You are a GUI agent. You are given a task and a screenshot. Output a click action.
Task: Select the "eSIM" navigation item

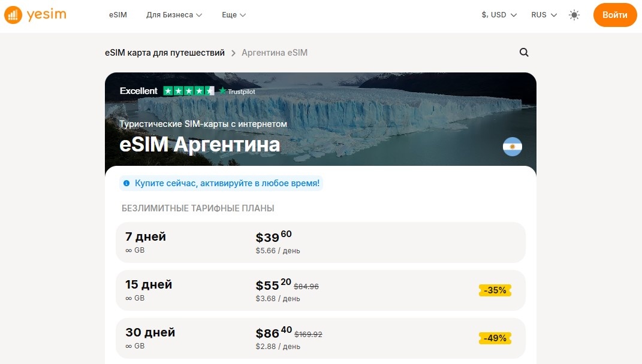click(117, 14)
